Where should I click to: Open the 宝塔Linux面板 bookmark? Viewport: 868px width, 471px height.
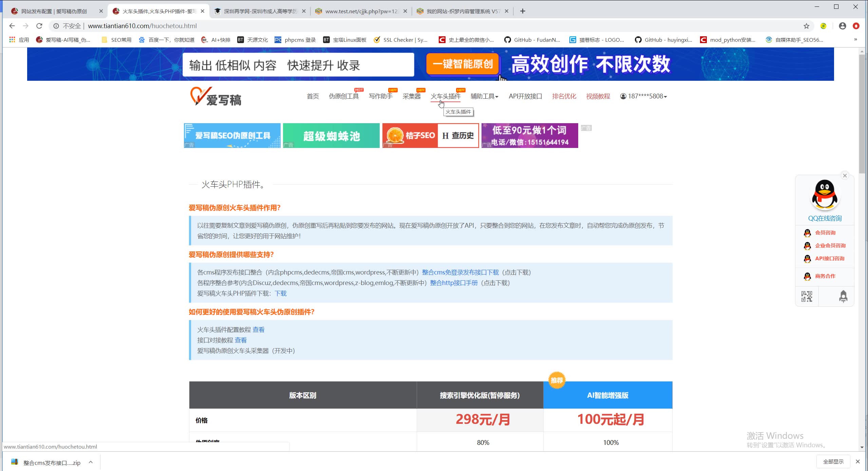(345, 40)
